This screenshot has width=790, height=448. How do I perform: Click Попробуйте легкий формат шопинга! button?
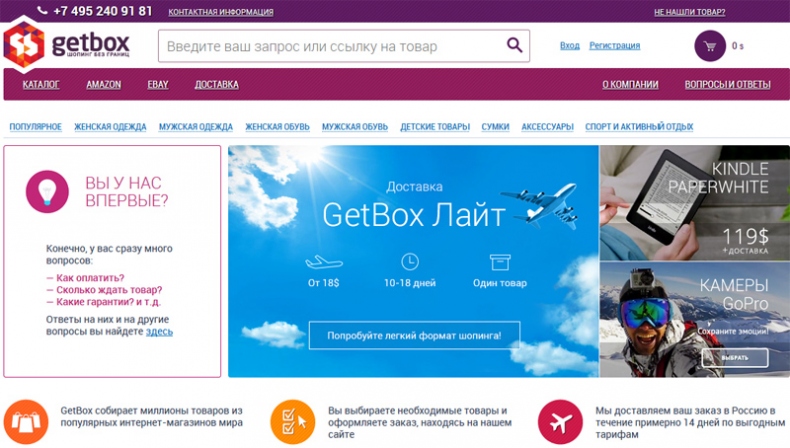[414, 336]
